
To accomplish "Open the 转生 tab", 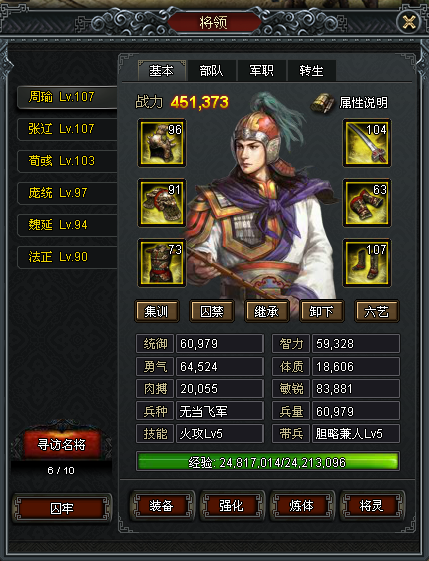I will point(312,70).
